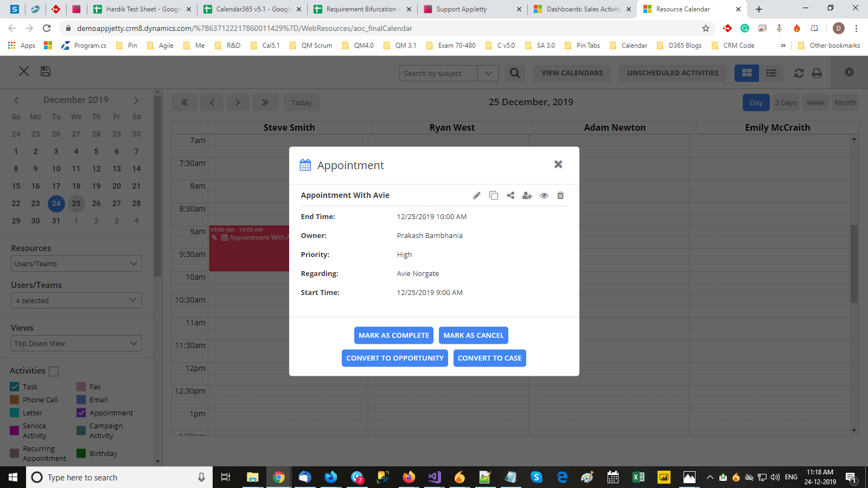
Task: Refresh the calendar view
Action: pos(799,72)
